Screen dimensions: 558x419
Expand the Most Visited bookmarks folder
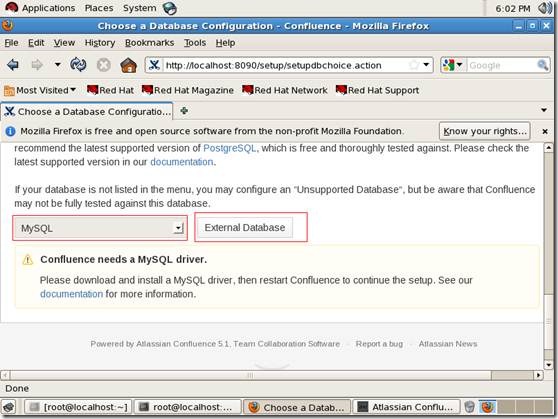pyautogui.click(x=40, y=90)
